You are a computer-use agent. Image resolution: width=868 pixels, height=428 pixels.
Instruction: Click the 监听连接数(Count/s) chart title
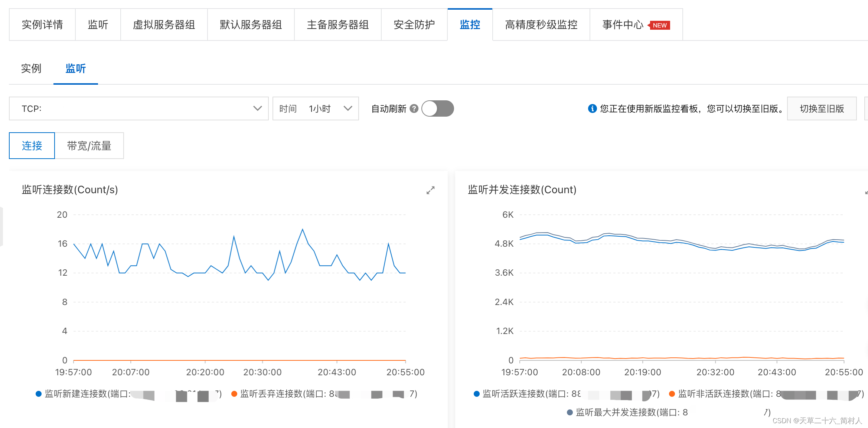[x=70, y=190]
